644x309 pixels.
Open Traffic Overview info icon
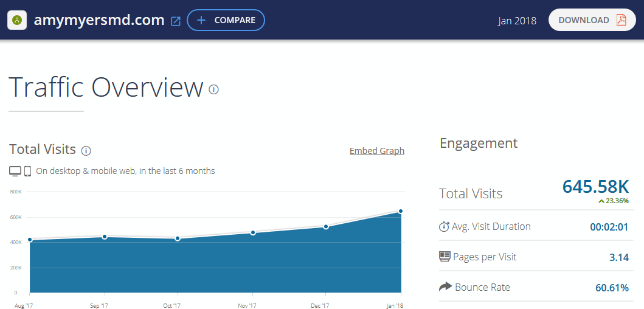pyautogui.click(x=213, y=89)
